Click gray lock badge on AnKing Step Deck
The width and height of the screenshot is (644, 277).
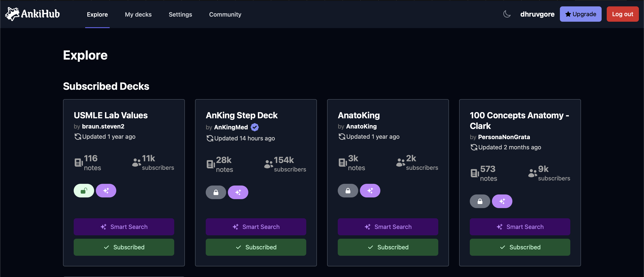[x=216, y=192]
